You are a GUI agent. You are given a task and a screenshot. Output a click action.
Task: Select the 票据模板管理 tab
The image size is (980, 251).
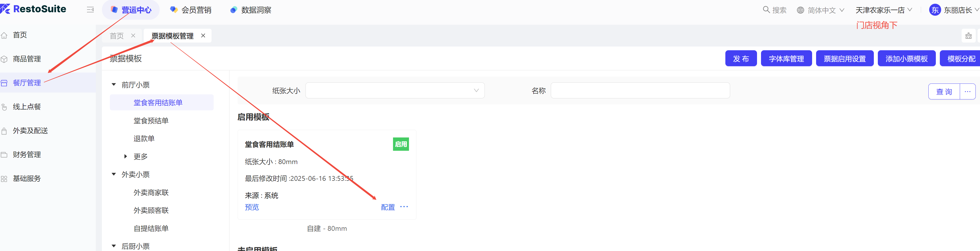pyautogui.click(x=172, y=36)
